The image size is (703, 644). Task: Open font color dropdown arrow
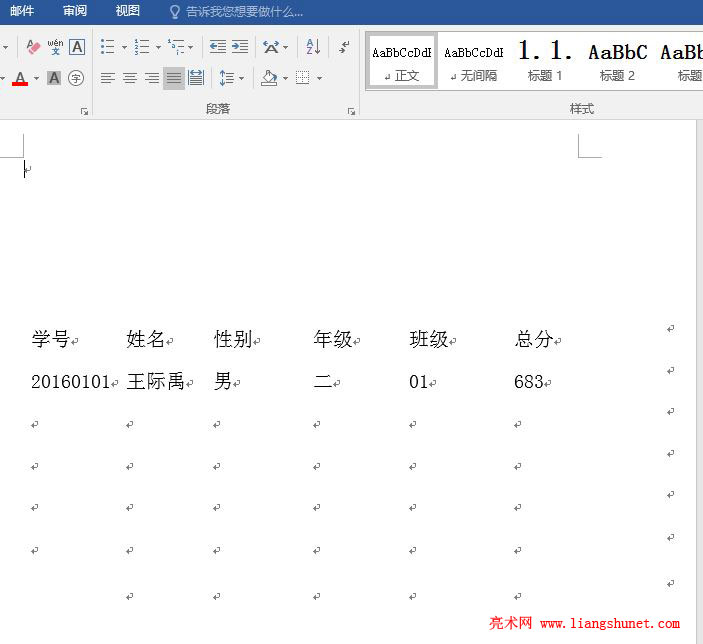click(36, 78)
